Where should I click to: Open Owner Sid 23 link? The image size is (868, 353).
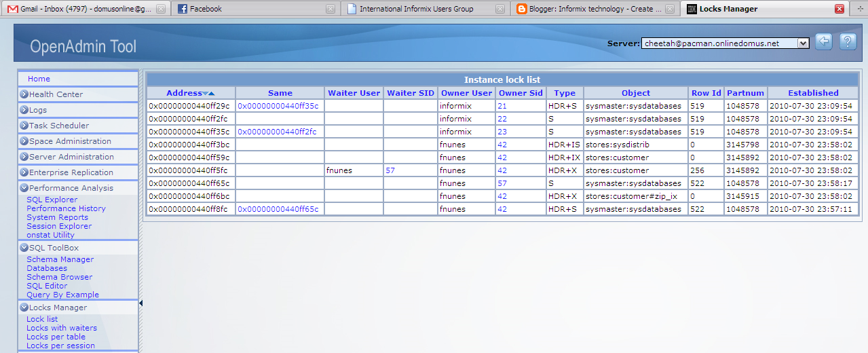click(x=502, y=132)
